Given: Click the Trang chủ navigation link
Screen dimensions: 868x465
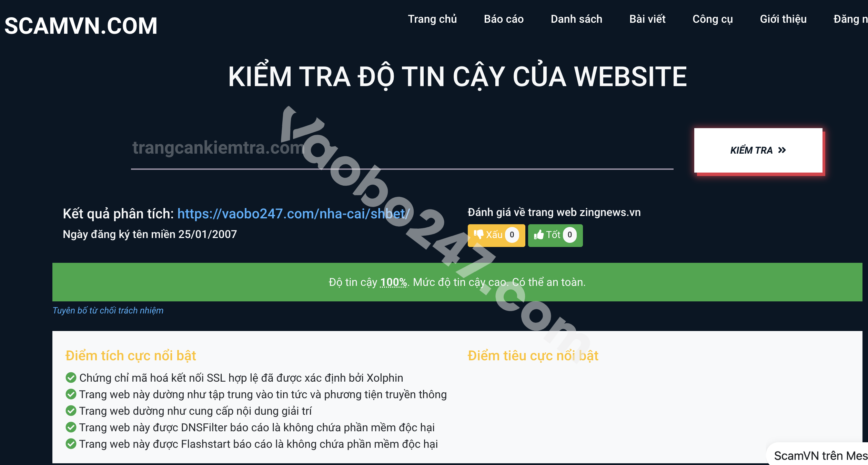Looking at the screenshot, I should 435,21.
